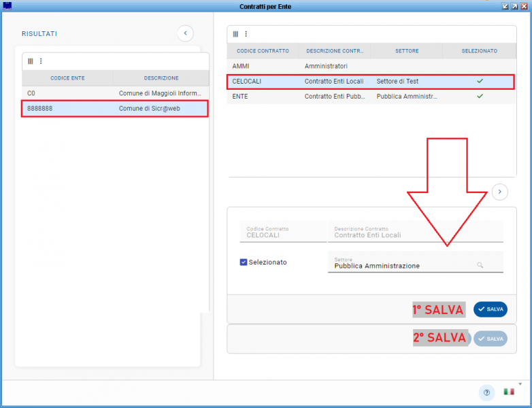Click Comune di Maggioli Inform... cell
Image resolution: width=532 pixels, height=408 pixels.
click(160, 93)
